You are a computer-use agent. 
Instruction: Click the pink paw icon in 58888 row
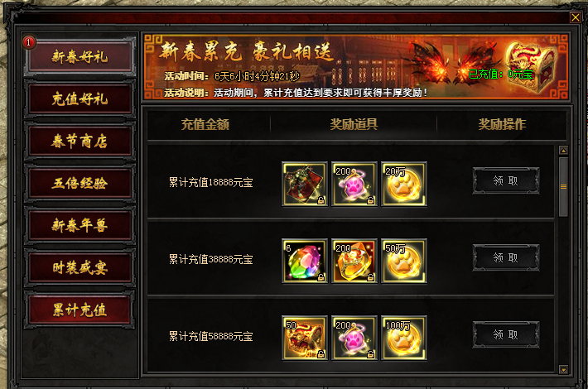(354, 338)
